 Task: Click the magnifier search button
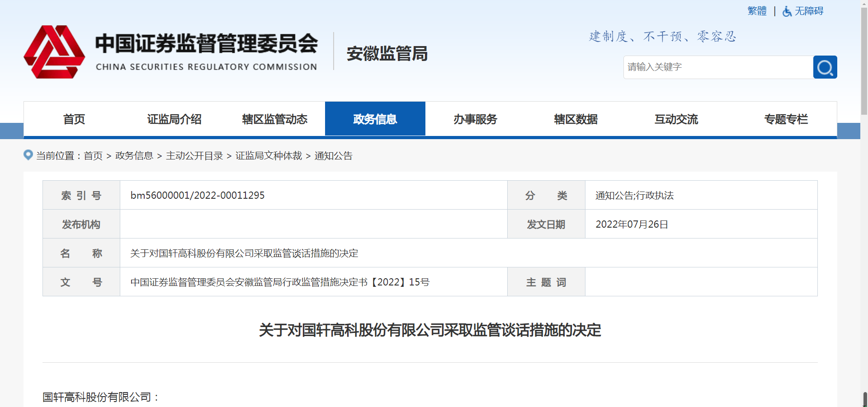[x=825, y=67]
